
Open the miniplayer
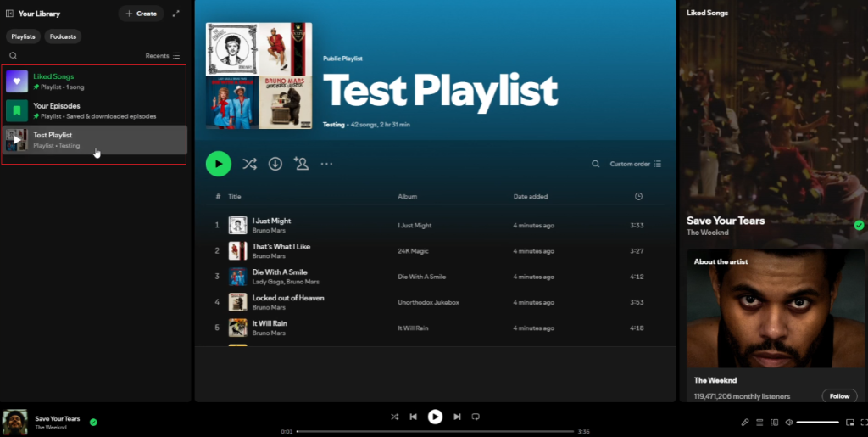point(849,423)
